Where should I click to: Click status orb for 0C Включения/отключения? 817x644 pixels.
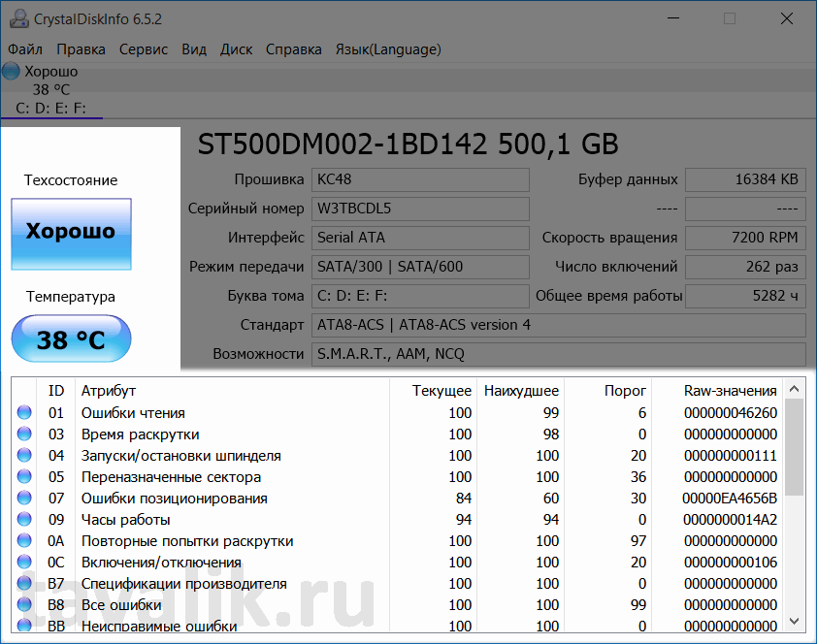point(24,562)
